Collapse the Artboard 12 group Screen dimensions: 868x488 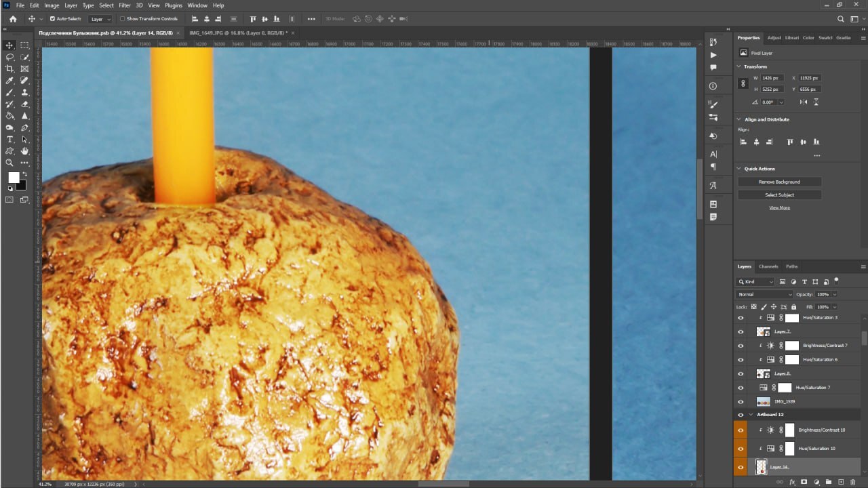pos(751,414)
